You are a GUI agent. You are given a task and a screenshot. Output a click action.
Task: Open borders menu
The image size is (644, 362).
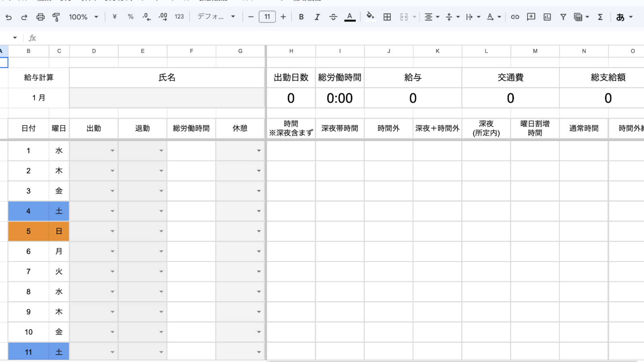(387, 17)
